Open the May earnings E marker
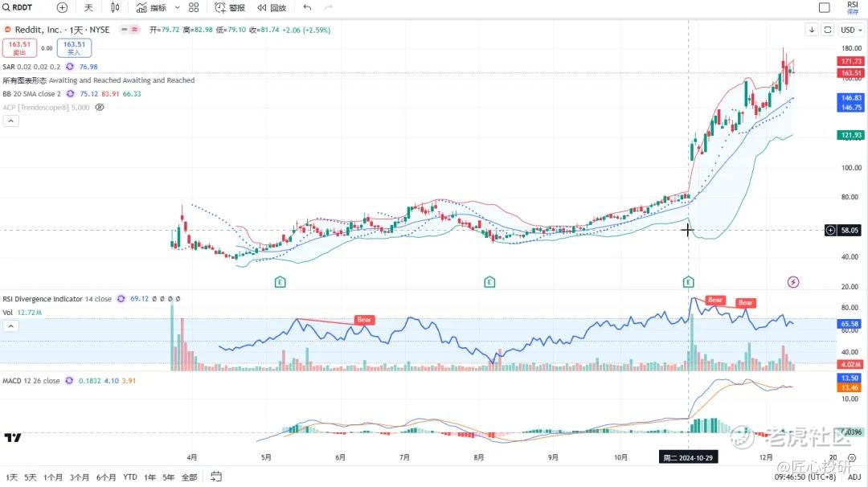868x487 pixels. coord(280,282)
